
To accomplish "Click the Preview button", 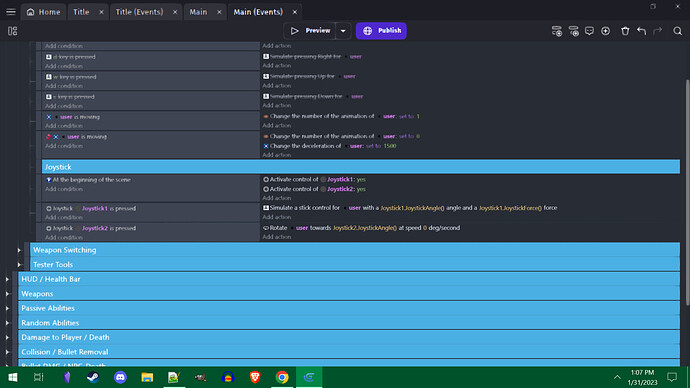I will (310, 31).
